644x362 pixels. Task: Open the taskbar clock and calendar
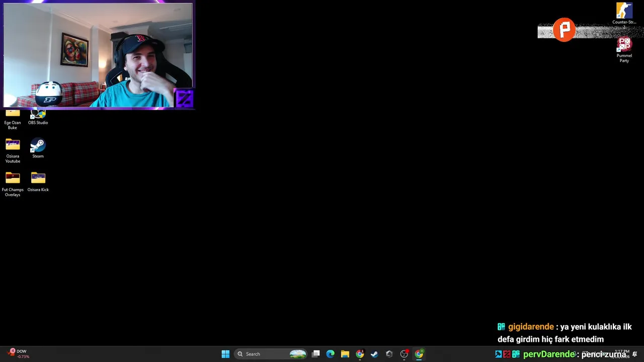click(x=621, y=354)
